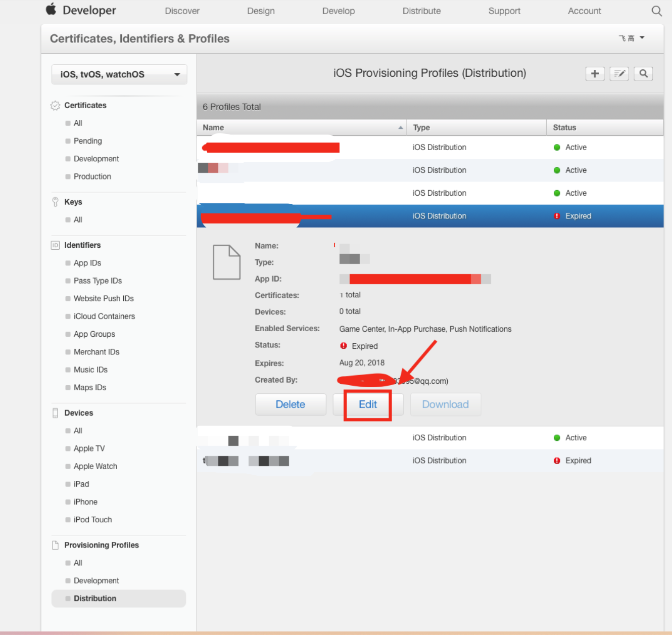This screenshot has height=635, width=672.
Task: Click the Keys section key icon
Action: [x=55, y=202]
